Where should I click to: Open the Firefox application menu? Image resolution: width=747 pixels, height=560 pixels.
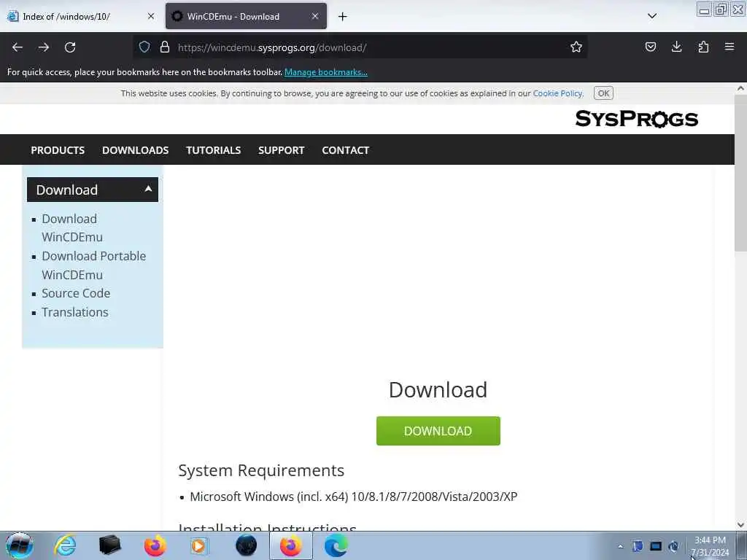coord(729,47)
